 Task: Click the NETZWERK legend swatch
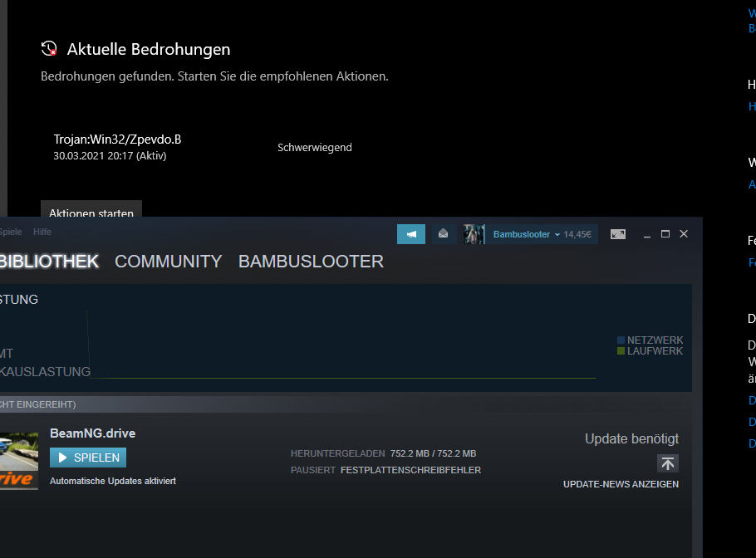621,340
